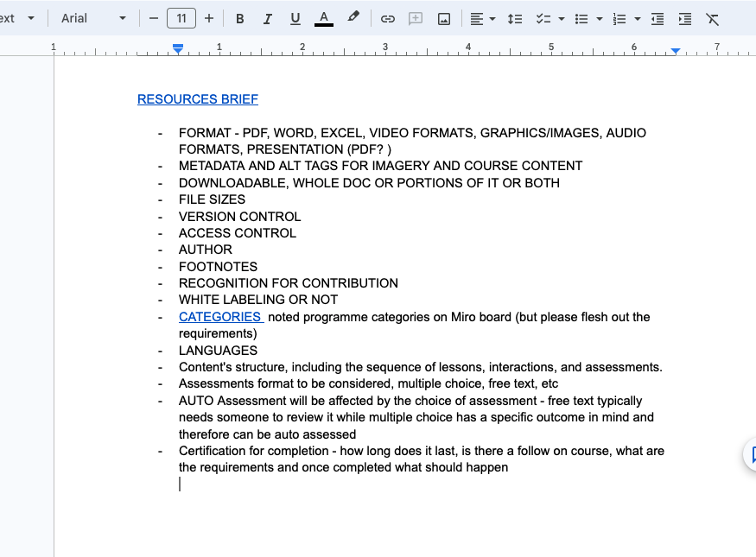Click the increase indent icon

[x=685, y=18]
